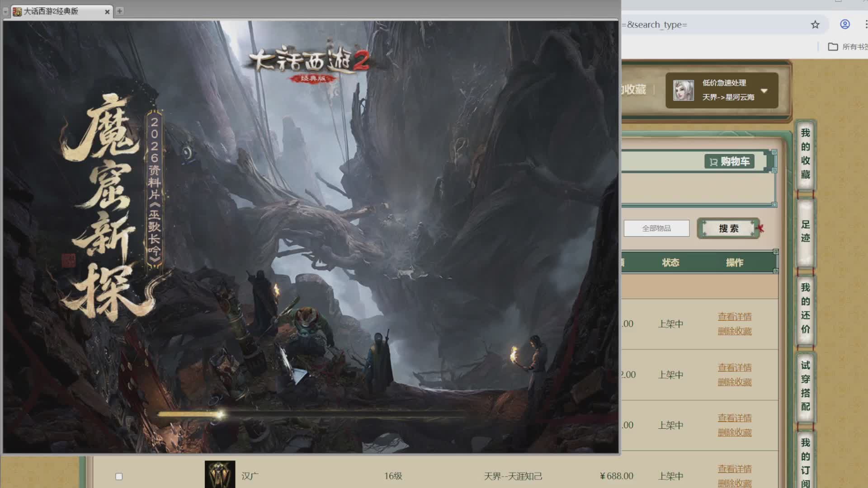Click the 汉广 item name

point(250,476)
